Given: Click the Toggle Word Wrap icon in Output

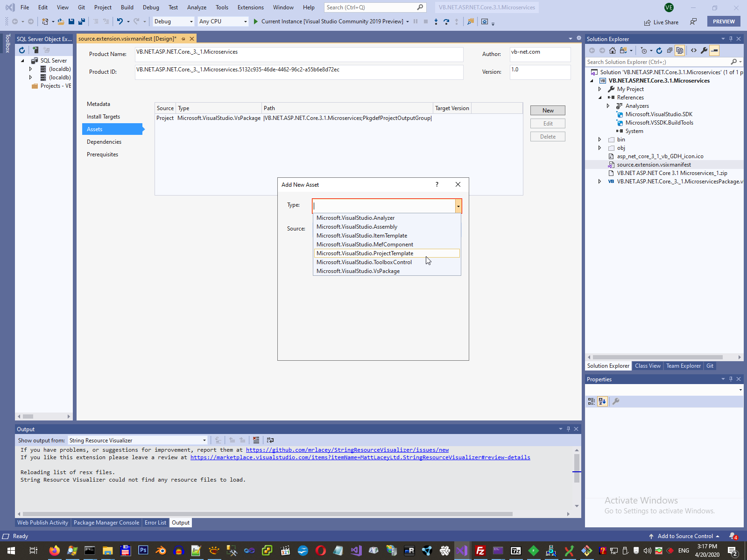Looking at the screenshot, I should click(x=270, y=440).
